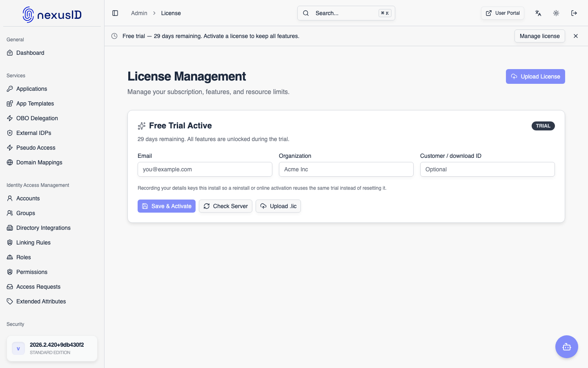The width and height of the screenshot is (588, 368).
Task: Click the Accounts person icon
Action: 10,198
